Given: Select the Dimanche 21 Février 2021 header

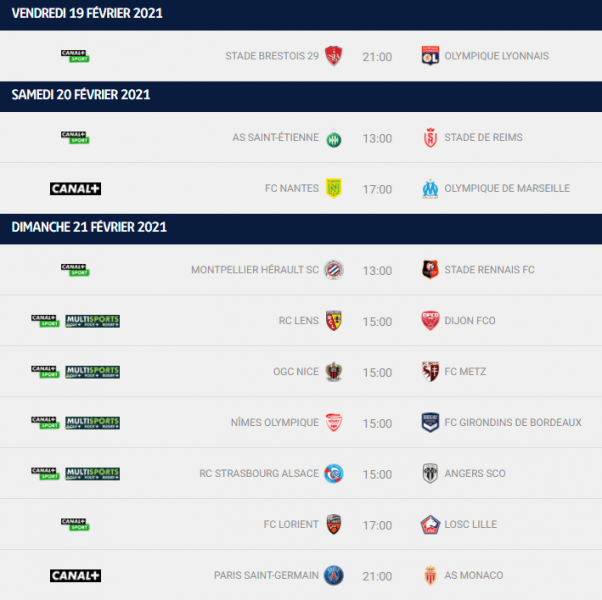Looking at the screenshot, I should click(x=89, y=227).
